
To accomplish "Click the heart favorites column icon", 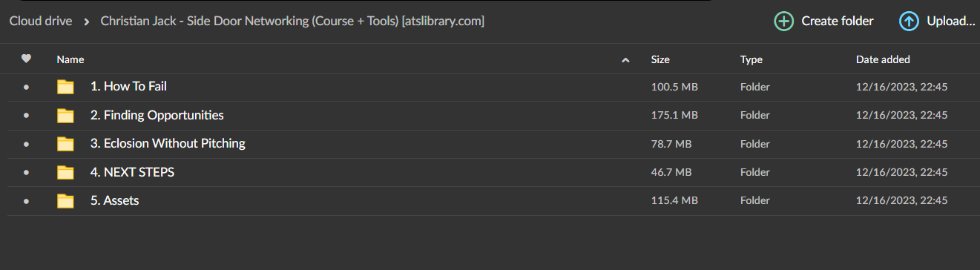I will coord(27,59).
